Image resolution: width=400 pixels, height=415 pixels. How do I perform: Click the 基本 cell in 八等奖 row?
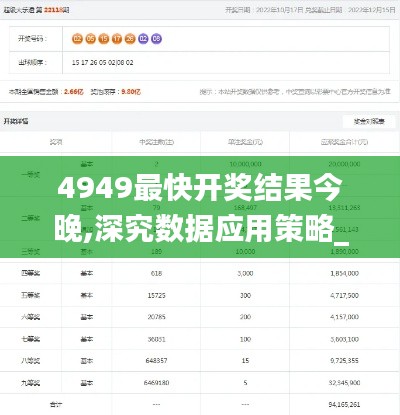click(x=86, y=361)
